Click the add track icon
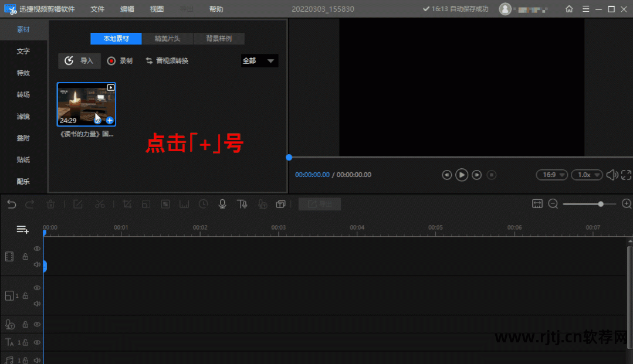The image size is (633, 364). click(x=22, y=230)
